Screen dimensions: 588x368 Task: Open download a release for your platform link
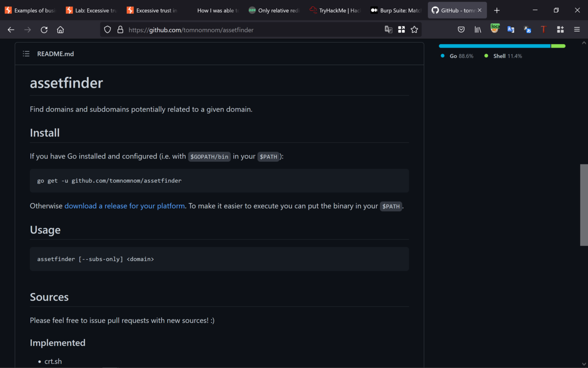pos(124,206)
